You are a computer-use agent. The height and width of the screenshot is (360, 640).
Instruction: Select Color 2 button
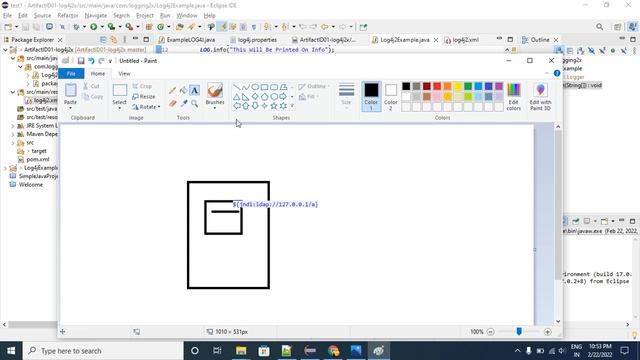click(x=391, y=97)
